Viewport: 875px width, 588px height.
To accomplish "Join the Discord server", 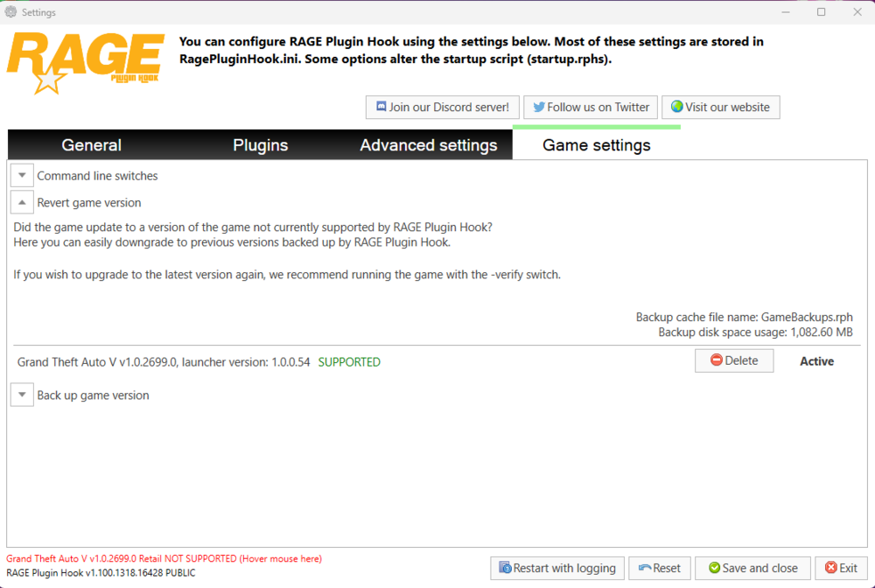I will [443, 107].
